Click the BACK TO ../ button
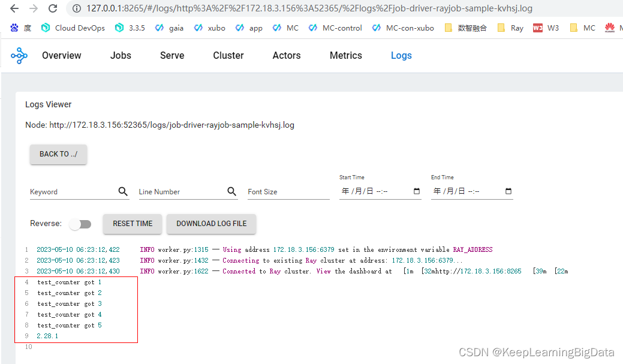Screen dimensions: 623x364 [x=58, y=154]
